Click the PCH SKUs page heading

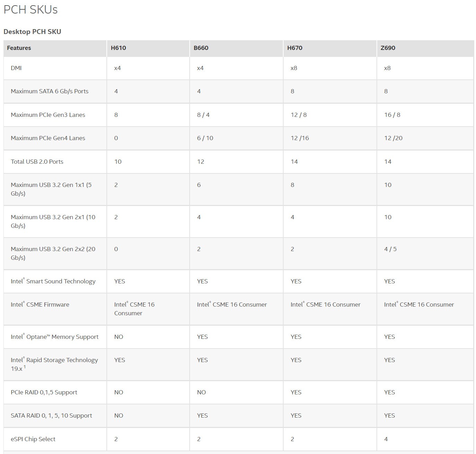pyautogui.click(x=31, y=9)
